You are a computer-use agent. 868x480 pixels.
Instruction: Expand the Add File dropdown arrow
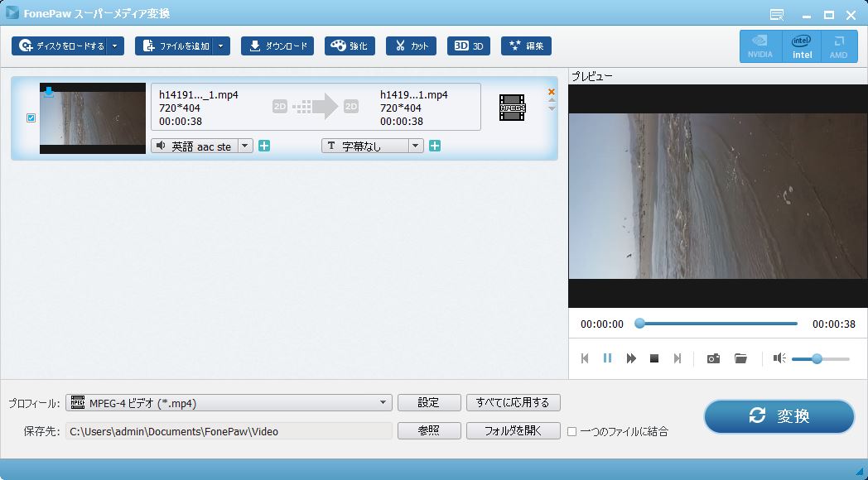click(x=221, y=46)
